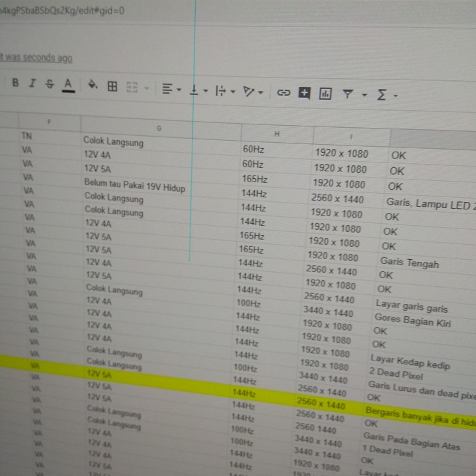Click the insert link icon
The image size is (476, 476).
pyautogui.click(x=284, y=93)
